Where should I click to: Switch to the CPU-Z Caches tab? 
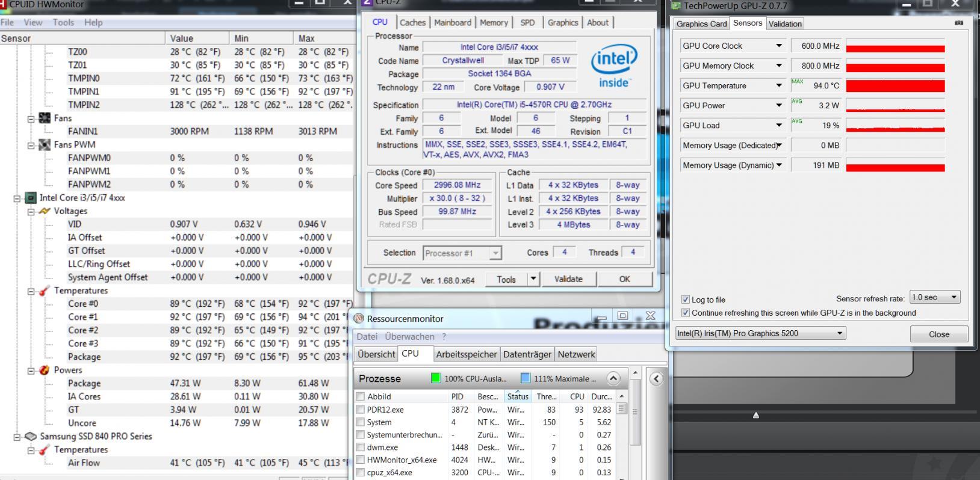[412, 23]
